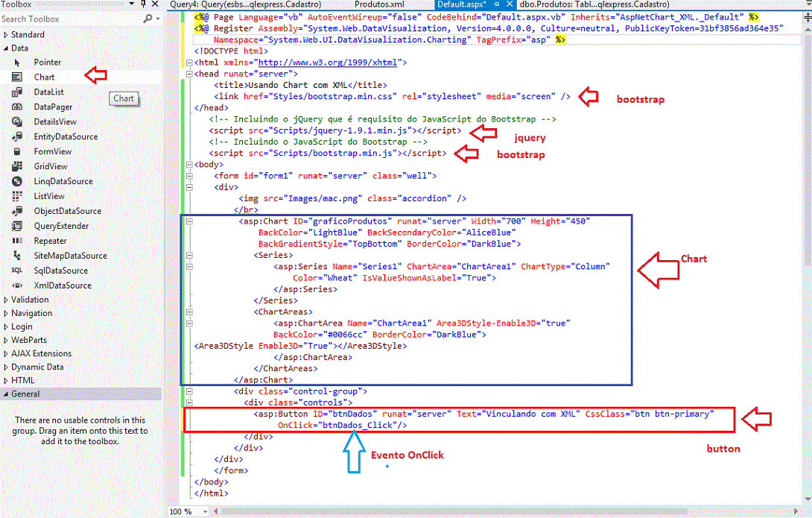Collapse the html element outline region
The image size is (812, 518).
pos(189,63)
